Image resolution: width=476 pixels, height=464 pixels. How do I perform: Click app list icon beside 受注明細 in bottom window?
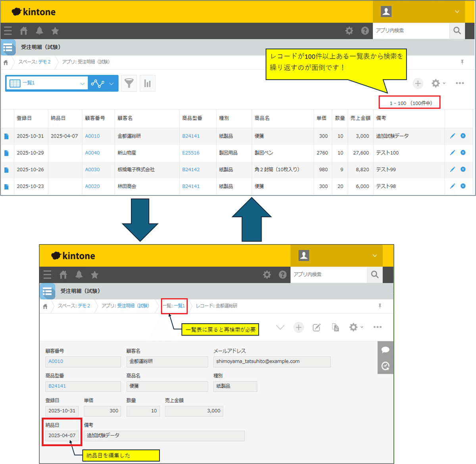[48, 291]
